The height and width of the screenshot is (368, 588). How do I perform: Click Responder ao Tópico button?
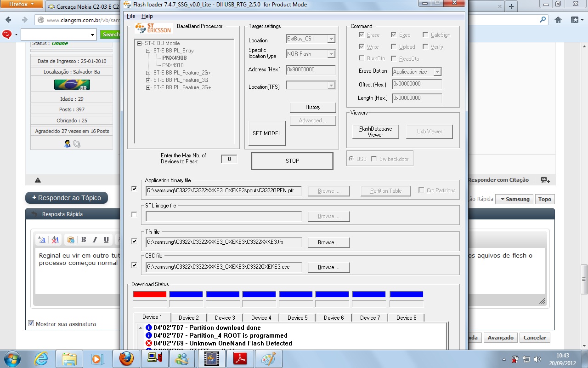tap(67, 198)
